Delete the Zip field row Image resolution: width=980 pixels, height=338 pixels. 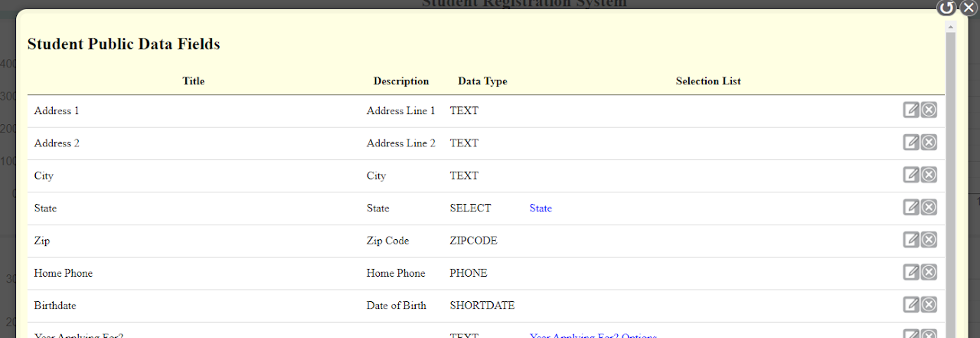[929, 240]
